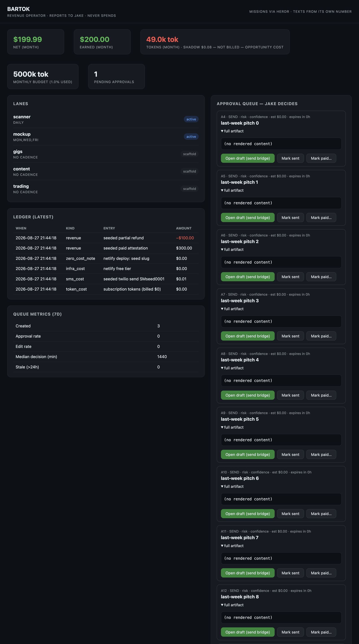Click the seeded twilio send SMseed0001 entry
Viewport: 359px width, 644px height.
[134, 279]
